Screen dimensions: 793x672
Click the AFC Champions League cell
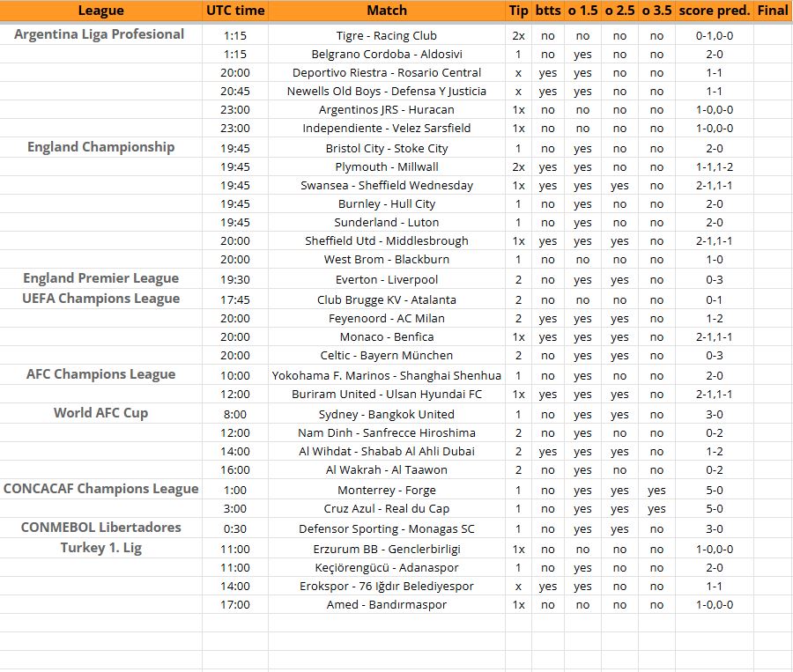coord(100,374)
